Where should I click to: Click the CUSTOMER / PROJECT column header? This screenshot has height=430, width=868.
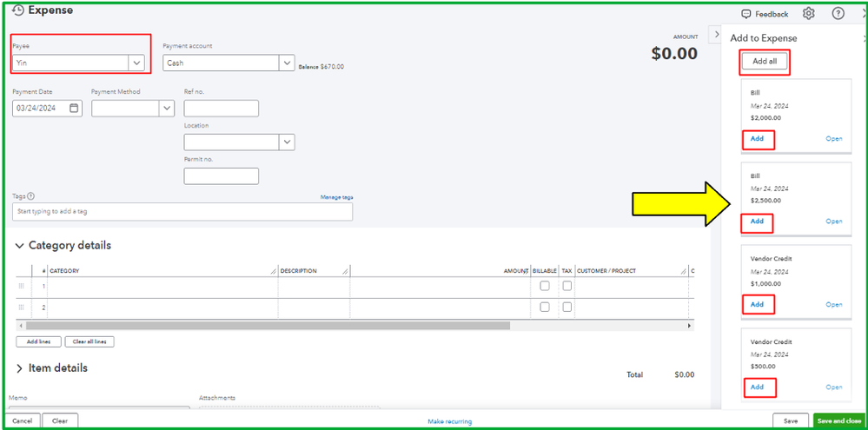[606, 271]
